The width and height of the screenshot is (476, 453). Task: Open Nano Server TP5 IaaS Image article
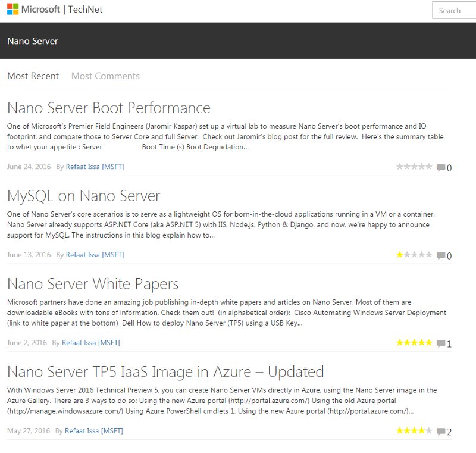point(165,372)
